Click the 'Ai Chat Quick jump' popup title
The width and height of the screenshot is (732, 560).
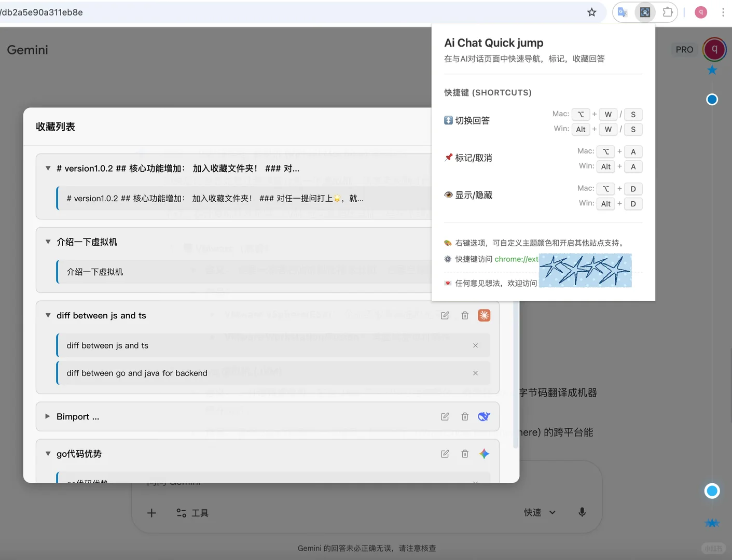494,43
